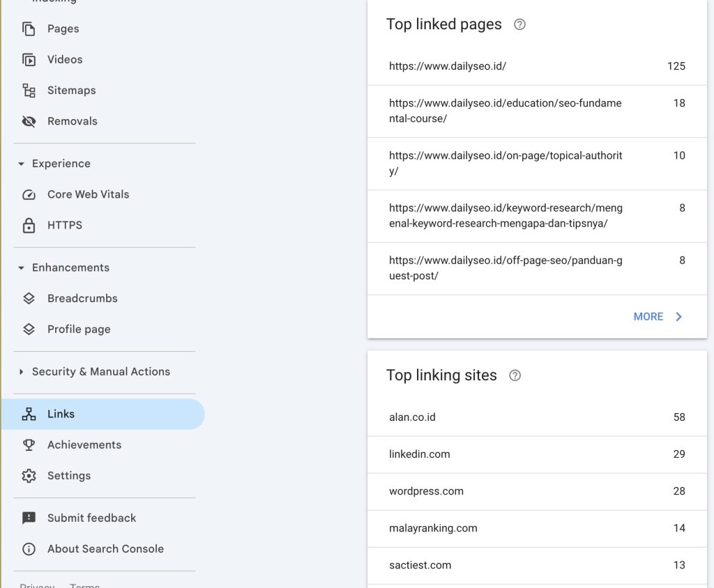Click the count 10 for topical-authority
This screenshot has height=588, width=714.
click(679, 155)
